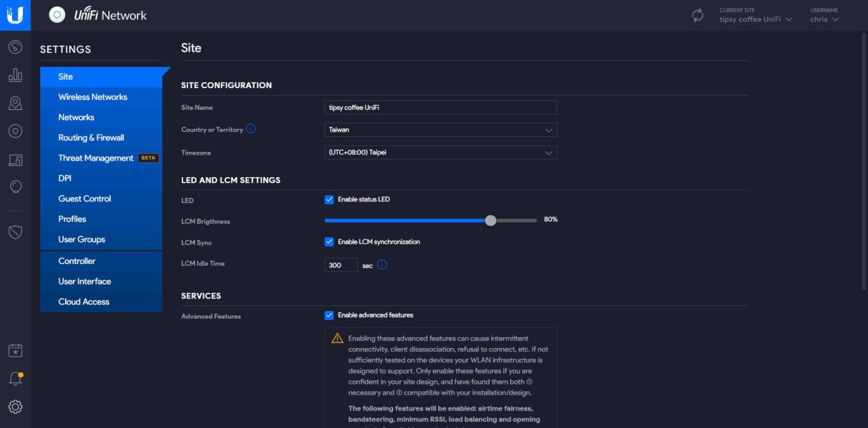This screenshot has height=428, width=868.
Task: Open the Dashboard gauge icon
Action: [15, 47]
